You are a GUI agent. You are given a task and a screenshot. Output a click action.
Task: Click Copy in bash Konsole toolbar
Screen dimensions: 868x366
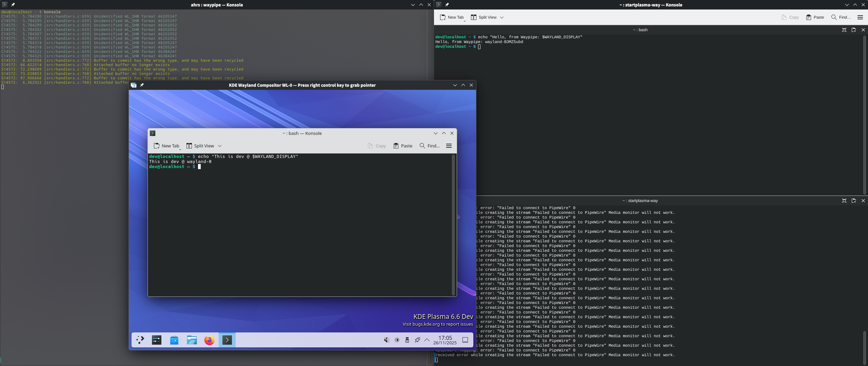(377, 146)
